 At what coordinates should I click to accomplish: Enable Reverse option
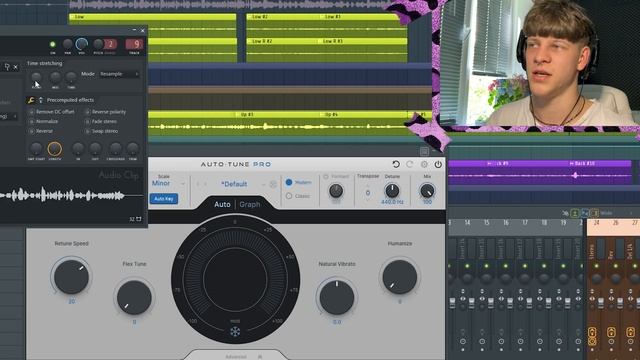pyautogui.click(x=31, y=131)
